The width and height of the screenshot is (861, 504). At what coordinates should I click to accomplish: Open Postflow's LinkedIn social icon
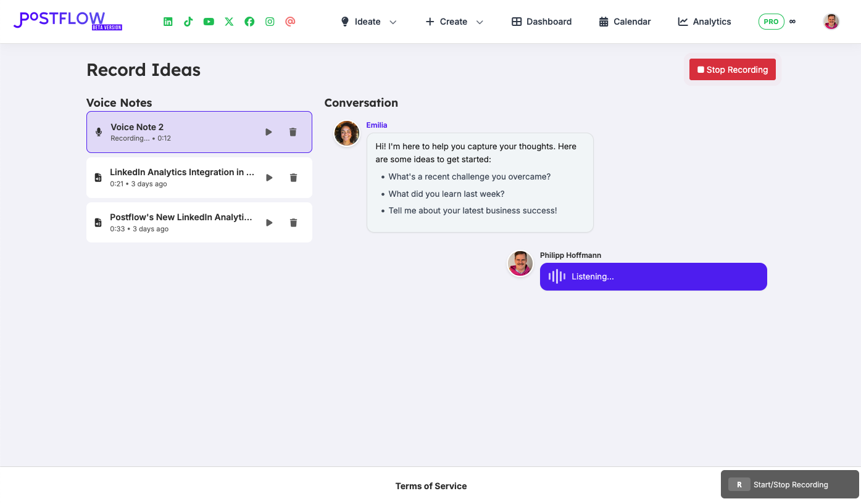point(167,21)
